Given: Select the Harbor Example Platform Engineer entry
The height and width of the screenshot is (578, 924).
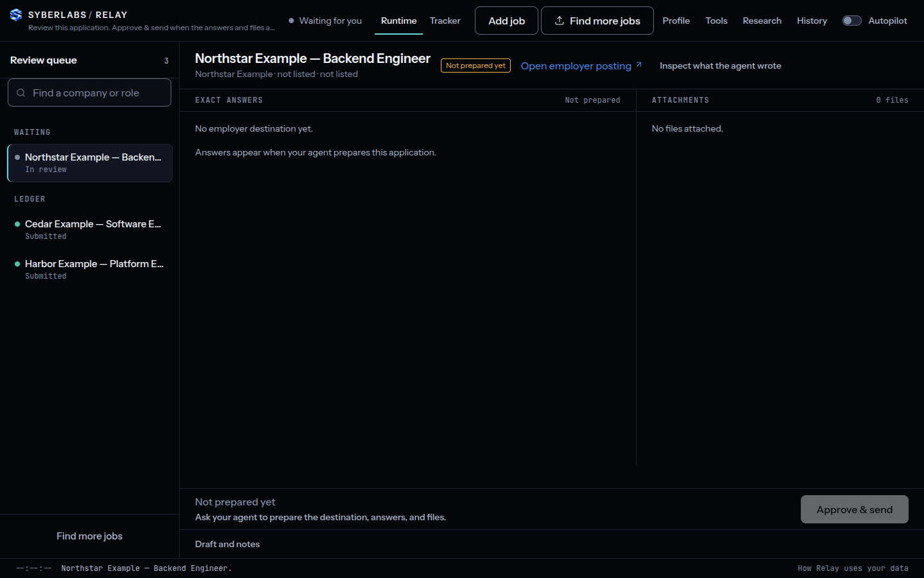Looking at the screenshot, I should coord(90,269).
